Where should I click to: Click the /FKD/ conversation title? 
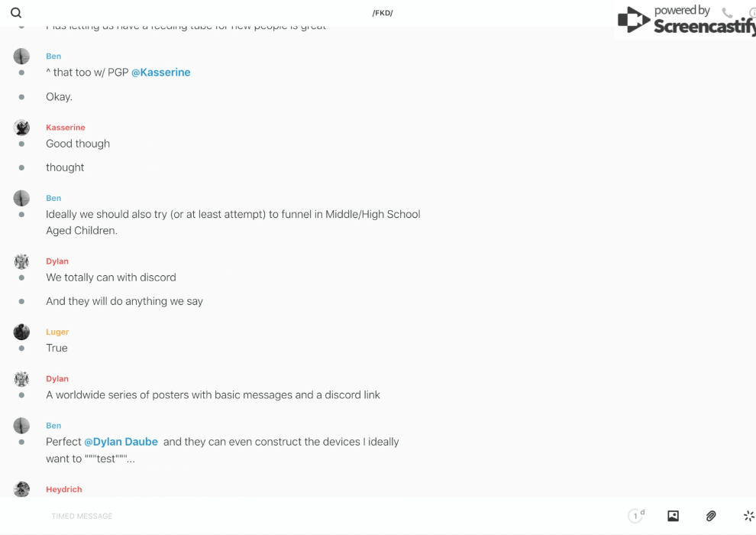click(x=383, y=13)
